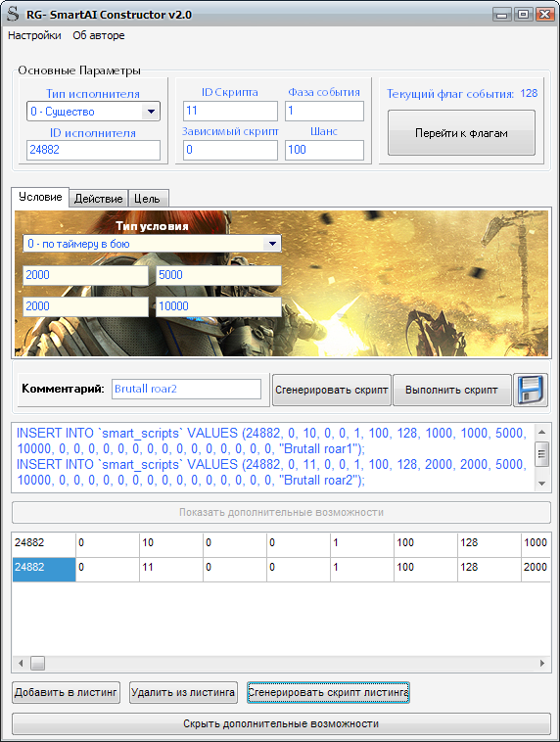Screen dimensions: 560x742
Task: Click the listing table horizontal scrollbar thumb
Action: click(x=38, y=664)
